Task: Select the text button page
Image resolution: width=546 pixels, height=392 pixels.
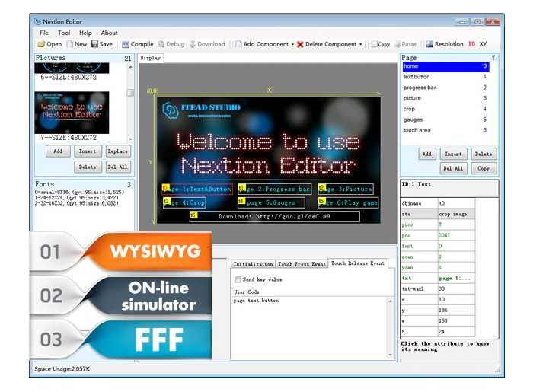Action: pyautogui.click(x=445, y=77)
